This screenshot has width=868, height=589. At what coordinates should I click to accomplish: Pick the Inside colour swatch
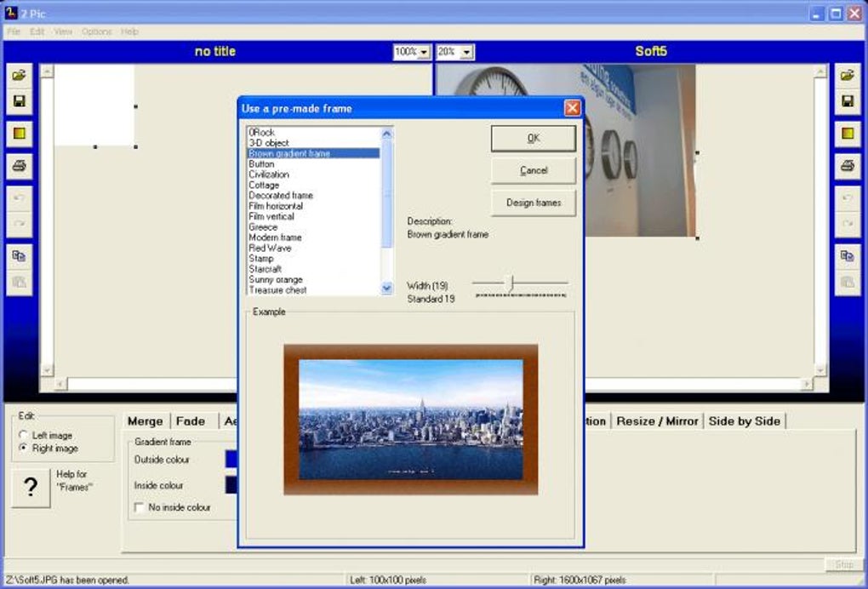[231, 485]
